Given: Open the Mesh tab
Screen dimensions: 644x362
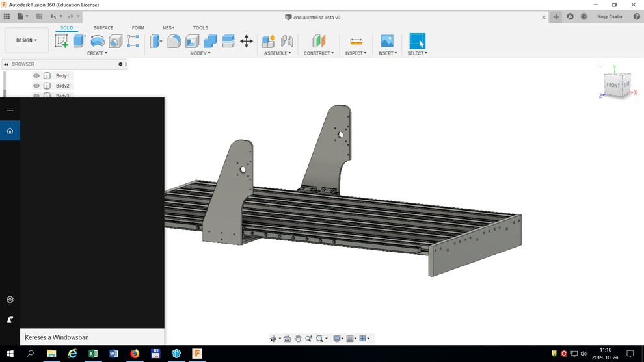Looking at the screenshot, I should point(168,28).
